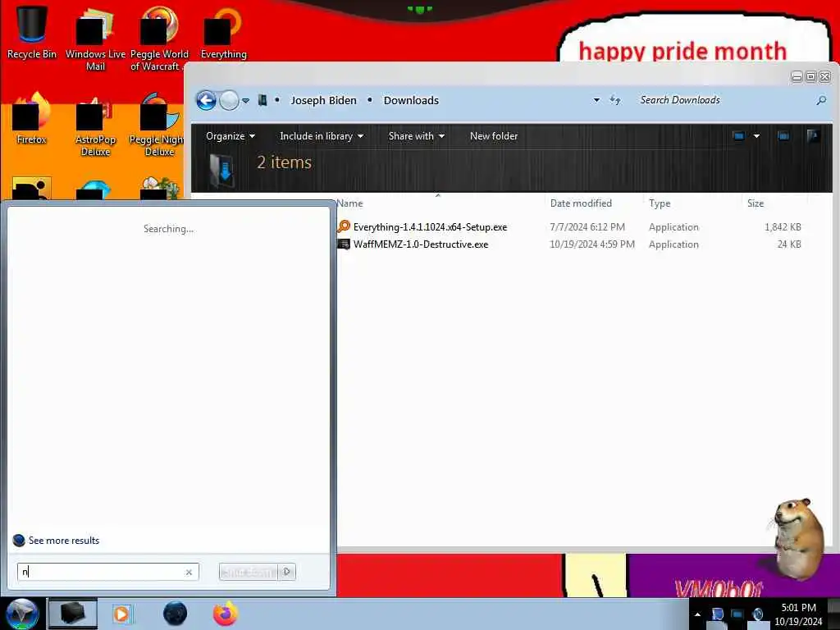Click the address bar root folder icon

(x=262, y=100)
